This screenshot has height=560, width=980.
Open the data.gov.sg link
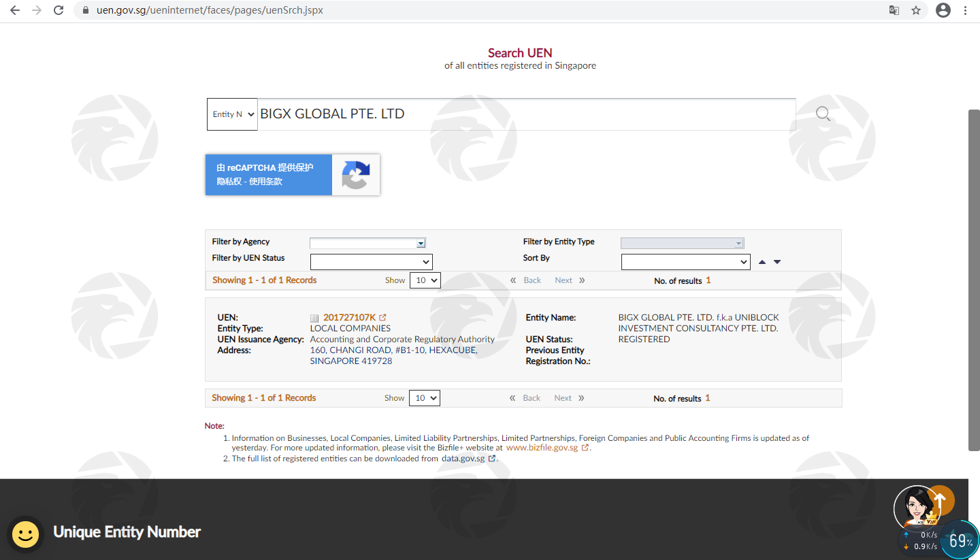pos(463,459)
